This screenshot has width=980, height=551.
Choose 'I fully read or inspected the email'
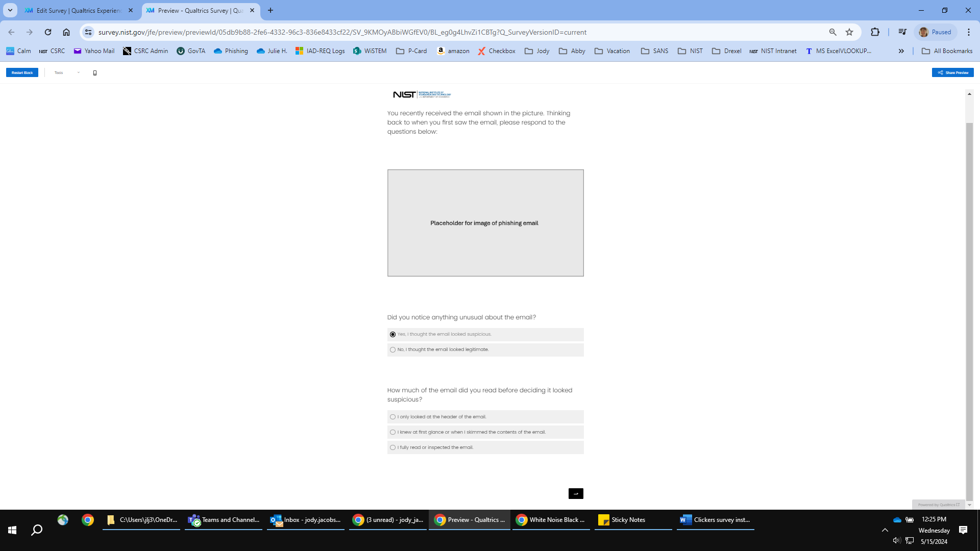(393, 447)
